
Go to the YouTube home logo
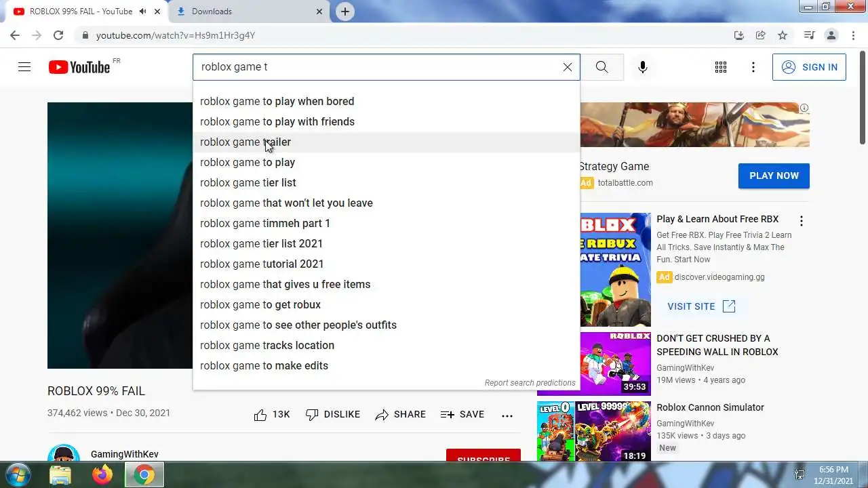[x=79, y=67]
